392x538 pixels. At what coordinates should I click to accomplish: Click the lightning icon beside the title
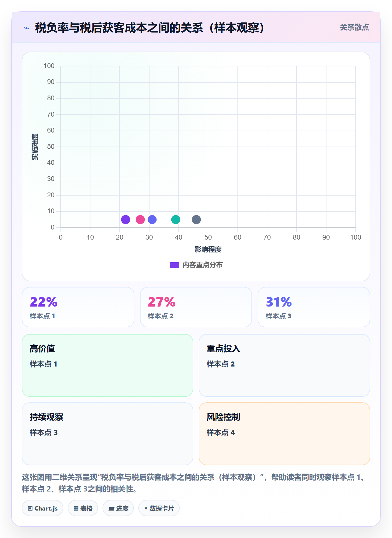tap(27, 28)
